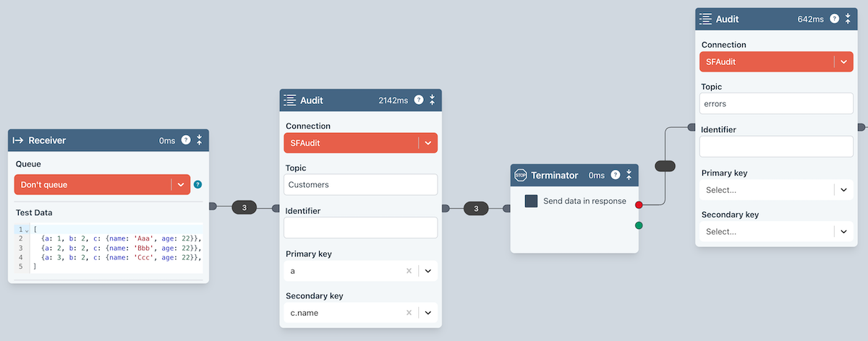This screenshot has height=341, width=868.
Task: Click the green output port on Terminator
Action: click(639, 225)
